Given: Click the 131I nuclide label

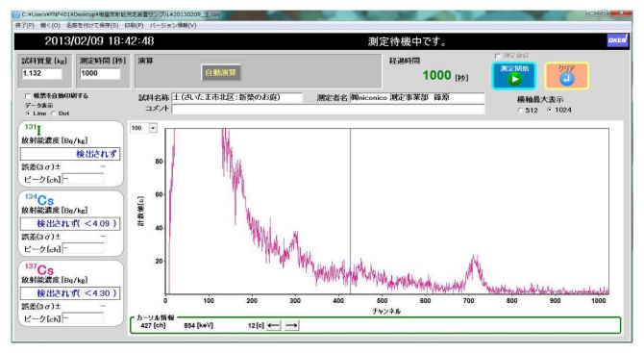Looking at the screenshot, I should 33,130.
